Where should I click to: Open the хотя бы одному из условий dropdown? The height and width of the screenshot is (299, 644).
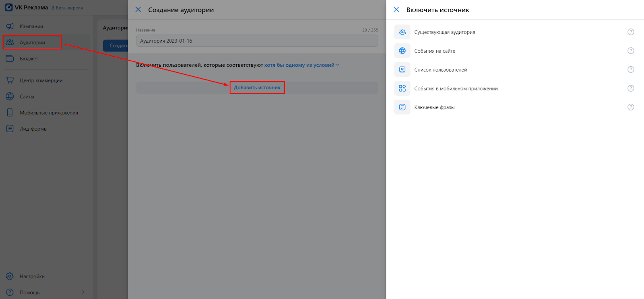(301, 65)
